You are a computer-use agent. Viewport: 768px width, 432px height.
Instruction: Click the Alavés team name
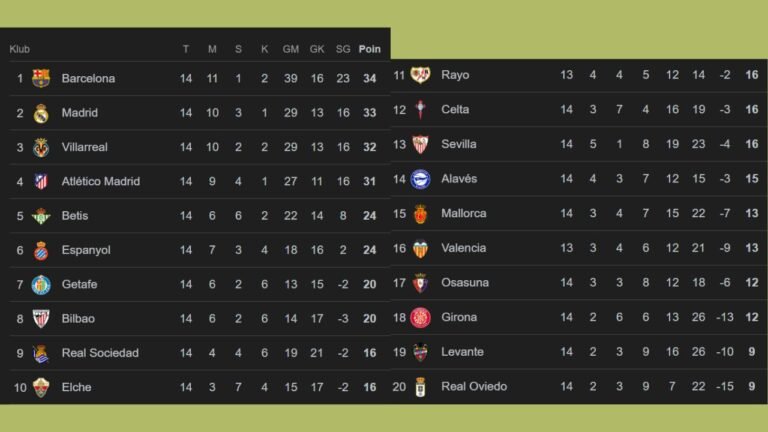point(459,179)
